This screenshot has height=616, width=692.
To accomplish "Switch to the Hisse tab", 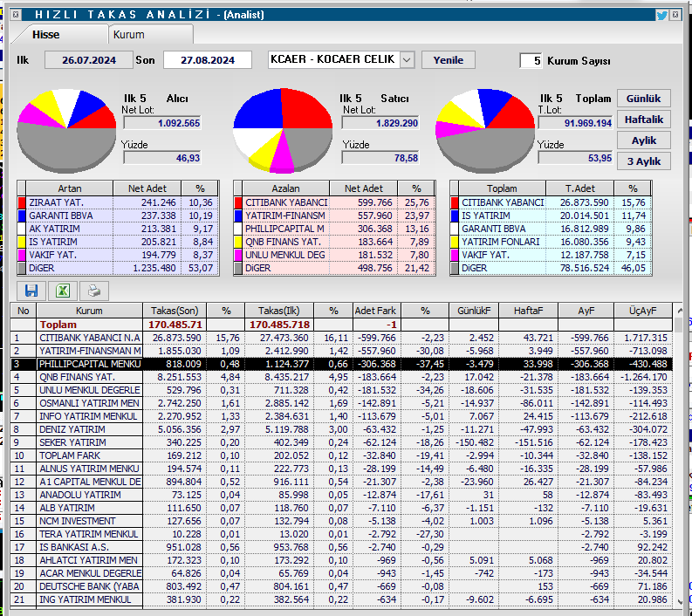I will click(46, 34).
